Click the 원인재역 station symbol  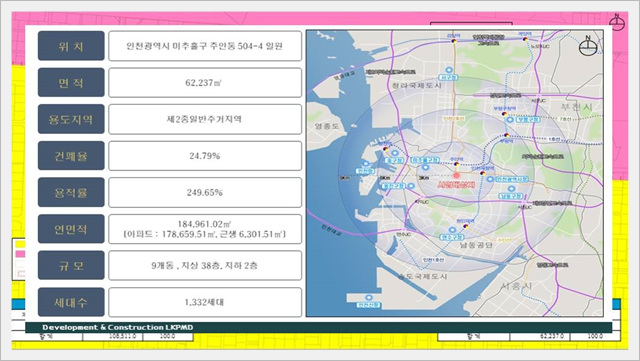pyautogui.click(x=465, y=226)
